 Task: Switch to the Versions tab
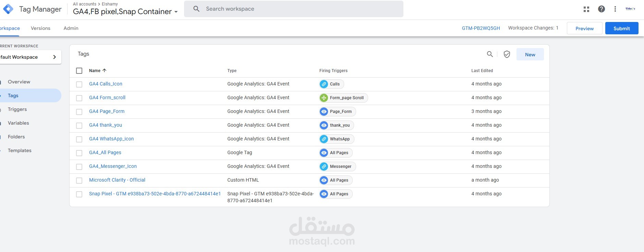40,28
